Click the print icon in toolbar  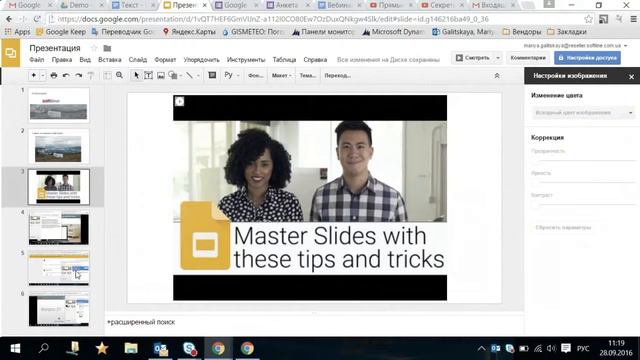[x=53, y=76]
